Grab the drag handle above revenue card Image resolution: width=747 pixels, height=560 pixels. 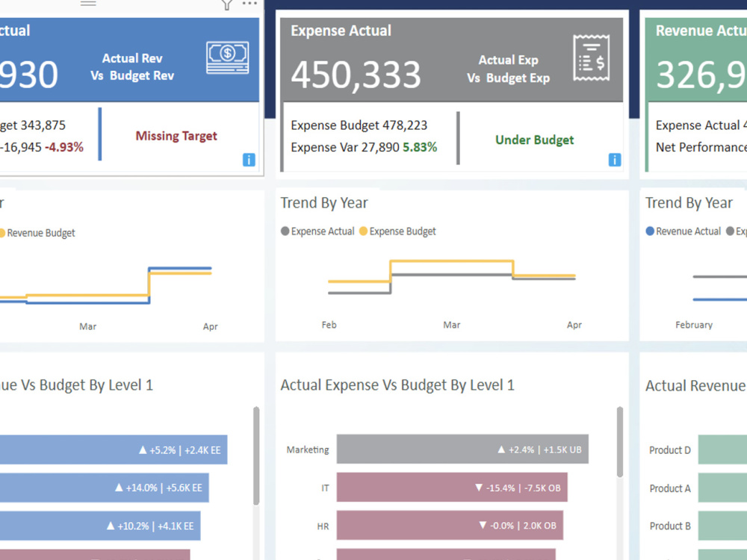pyautogui.click(x=88, y=3)
